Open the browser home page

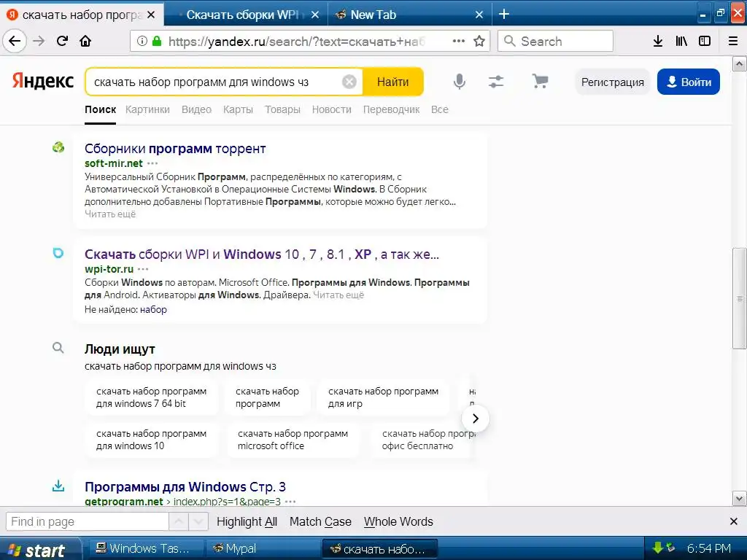pyautogui.click(x=85, y=41)
